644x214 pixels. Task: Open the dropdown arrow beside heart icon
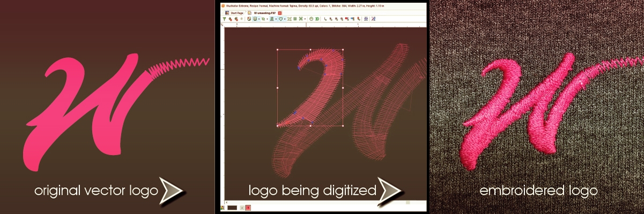[x=285, y=19]
